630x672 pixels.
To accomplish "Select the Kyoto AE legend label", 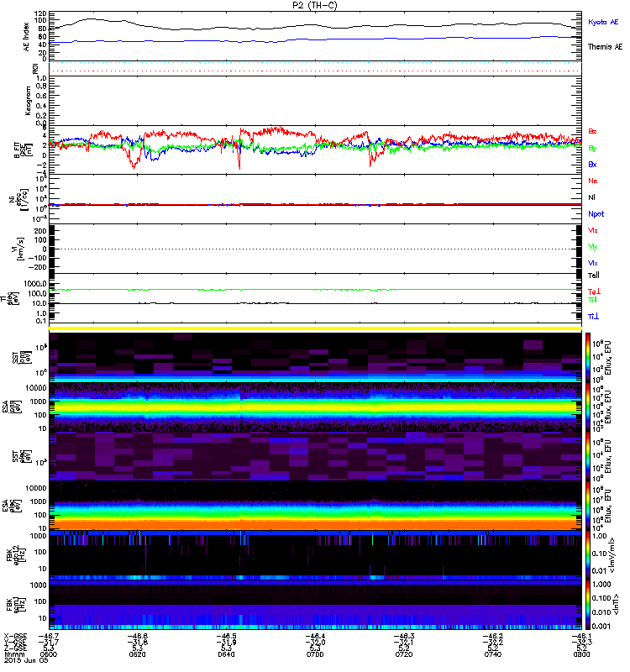I will tap(605, 22).
